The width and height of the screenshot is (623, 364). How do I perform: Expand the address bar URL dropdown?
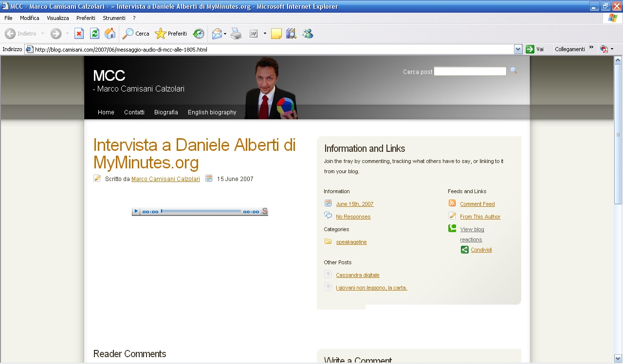(x=518, y=49)
